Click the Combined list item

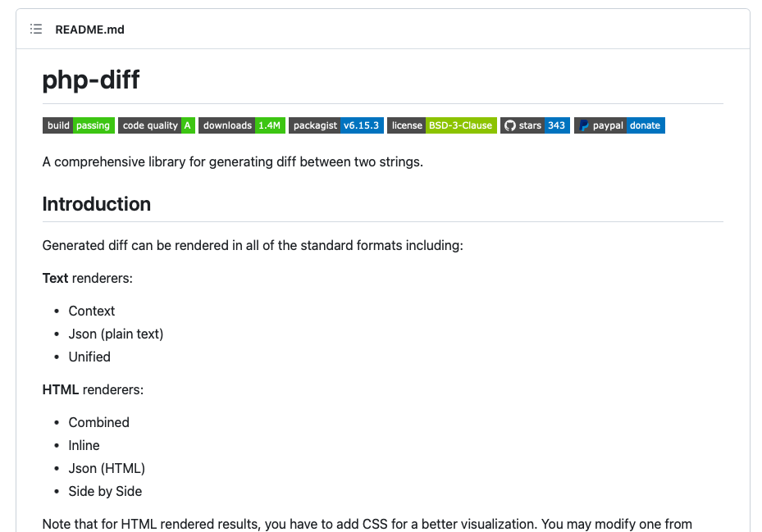point(99,422)
